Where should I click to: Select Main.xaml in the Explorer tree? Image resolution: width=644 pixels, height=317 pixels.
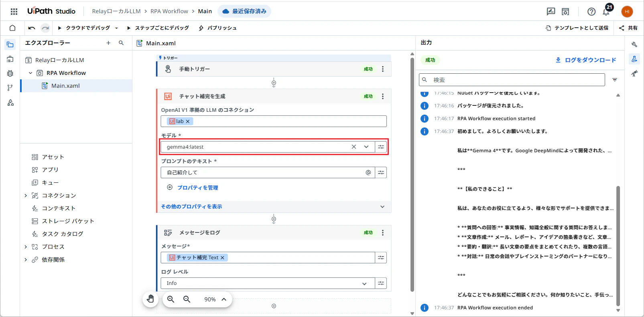[x=76, y=86]
